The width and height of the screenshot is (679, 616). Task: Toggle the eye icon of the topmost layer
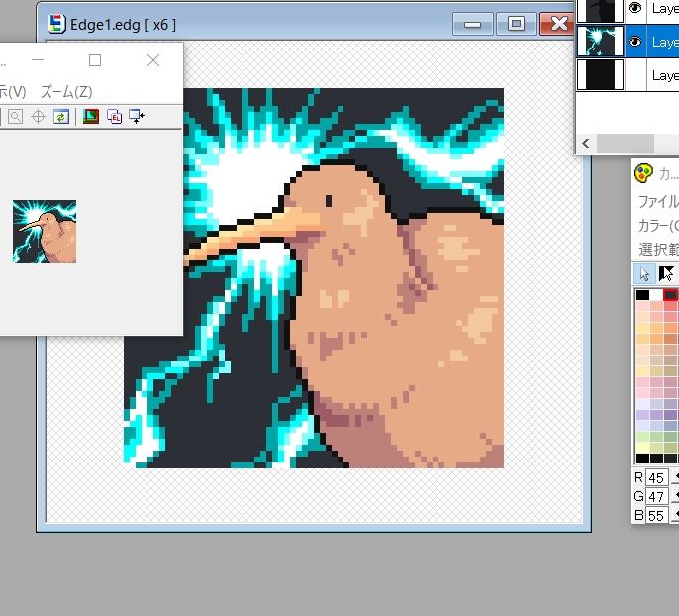click(634, 8)
